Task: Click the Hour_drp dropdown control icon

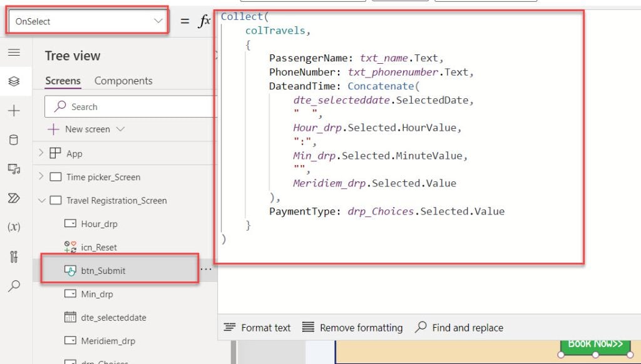Action: (70, 223)
